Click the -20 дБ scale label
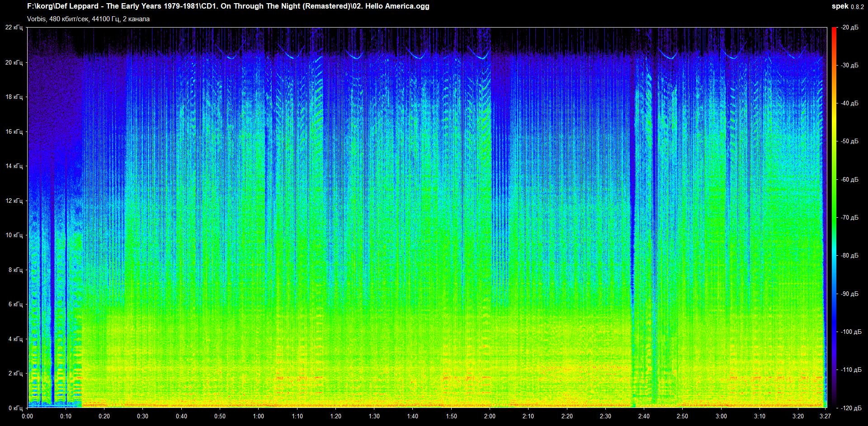Screen dimensions: 868x426 point(849,28)
